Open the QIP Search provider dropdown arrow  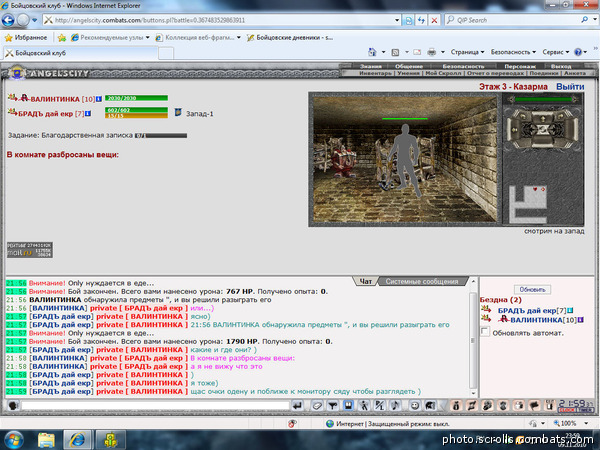(595, 20)
